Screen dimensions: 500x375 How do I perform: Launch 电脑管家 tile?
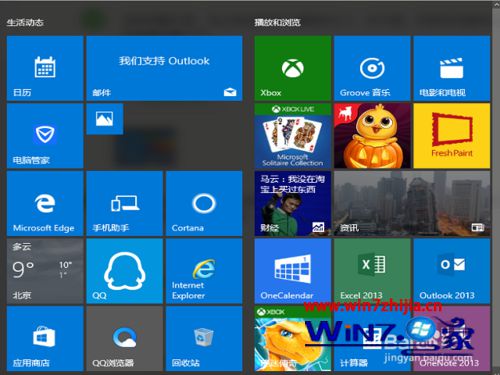point(45,136)
